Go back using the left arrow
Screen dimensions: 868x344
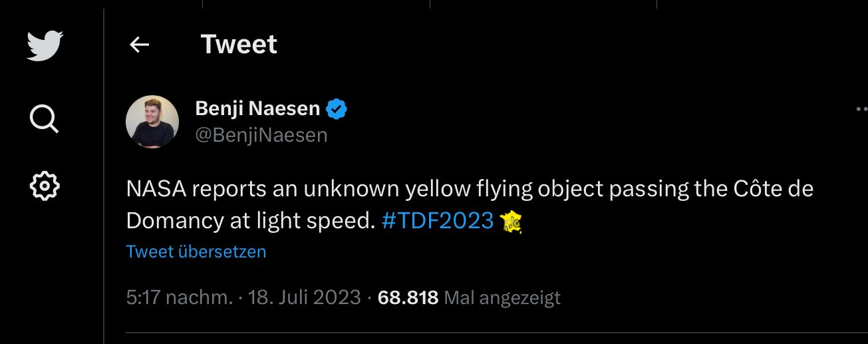point(139,45)
